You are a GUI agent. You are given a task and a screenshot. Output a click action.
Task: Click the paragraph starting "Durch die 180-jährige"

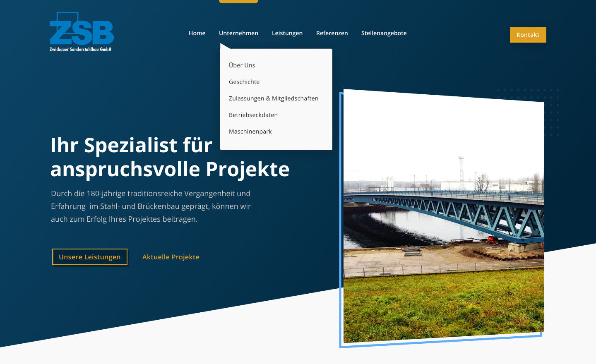[x=151, y=206]
